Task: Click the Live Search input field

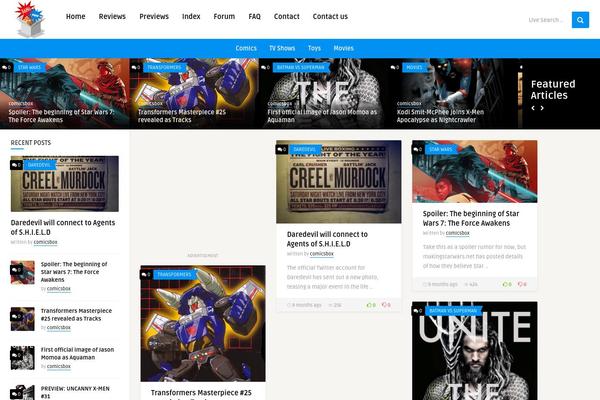Action: pos(548,20)
